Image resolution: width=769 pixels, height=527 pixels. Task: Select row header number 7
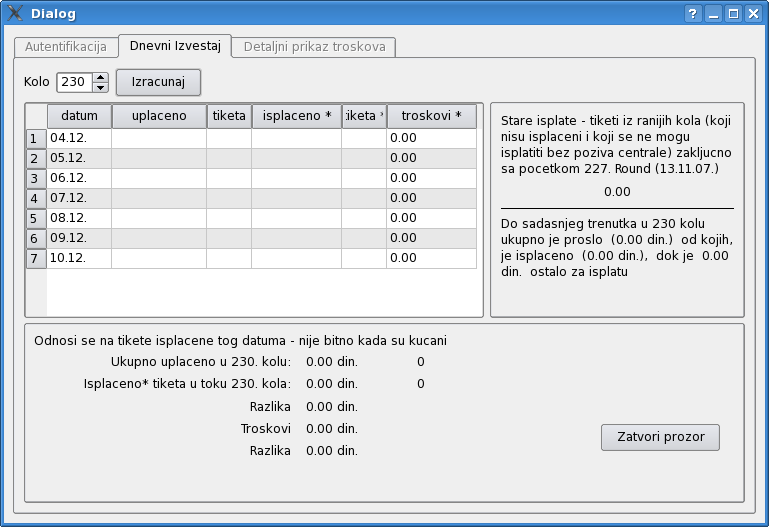(x=35, y=258)
